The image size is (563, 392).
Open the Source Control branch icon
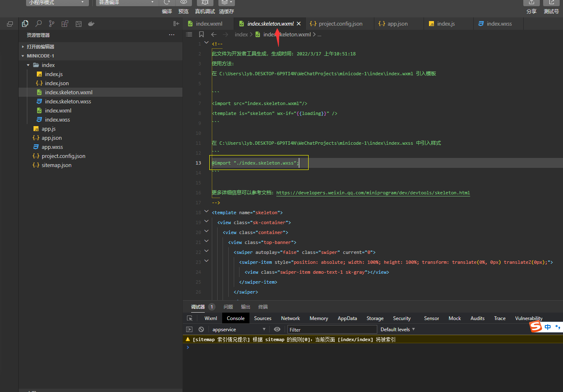(52, 24)
